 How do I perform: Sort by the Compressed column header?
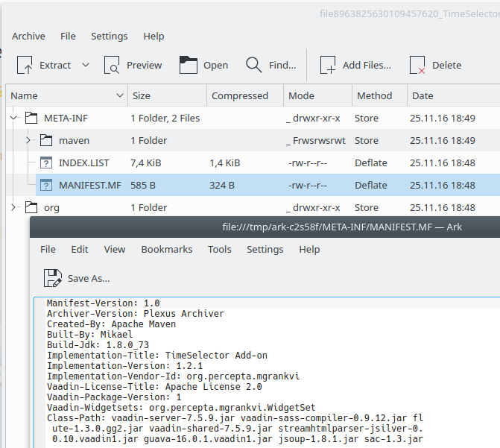[245, 95]
